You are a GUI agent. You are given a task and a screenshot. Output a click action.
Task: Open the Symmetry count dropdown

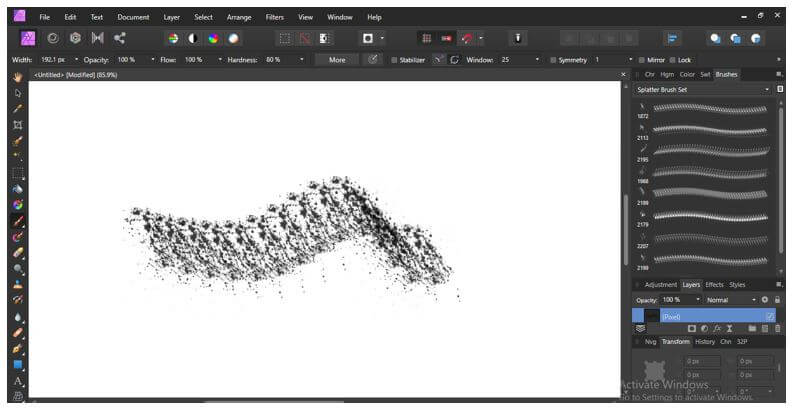click(631, 60)
